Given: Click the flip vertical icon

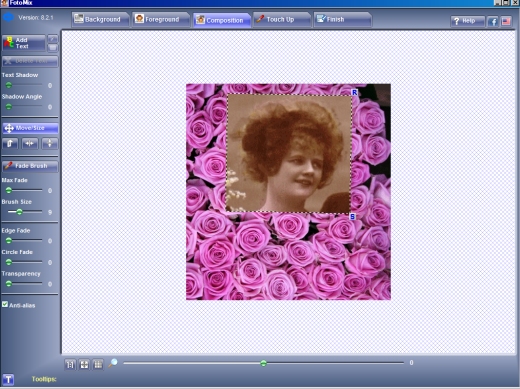Looking at the screenshot, I should (x=50, y=144).
